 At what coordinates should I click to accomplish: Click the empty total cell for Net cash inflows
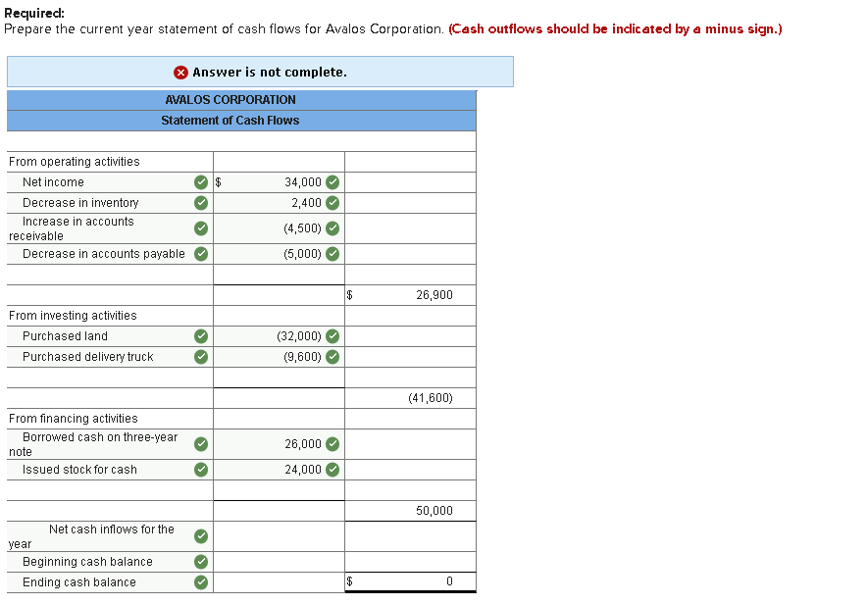point(410,535)
